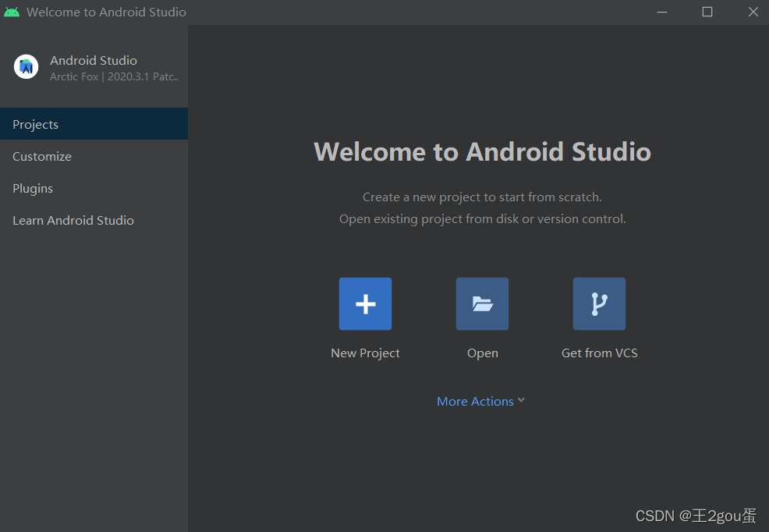The width and height of the screenshot is (769, 532).
Task: Click the Get from VCS branch icon
Action: coord(599,303)
